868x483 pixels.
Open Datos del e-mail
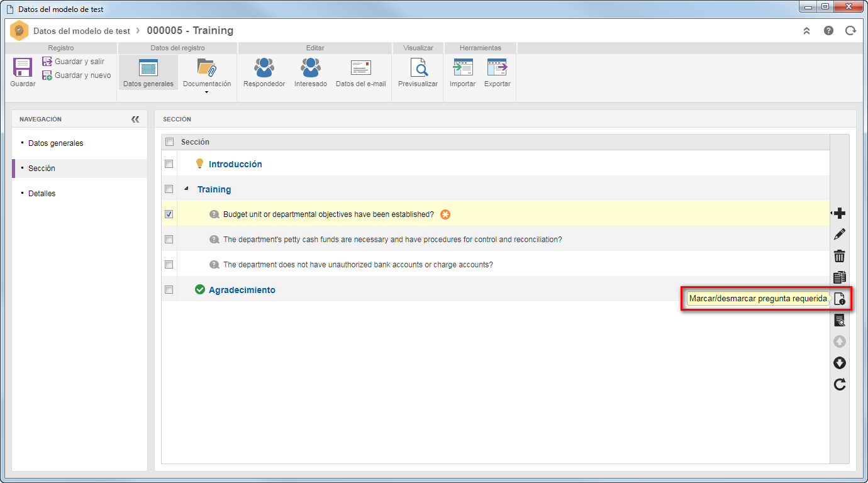click(361, 72)
